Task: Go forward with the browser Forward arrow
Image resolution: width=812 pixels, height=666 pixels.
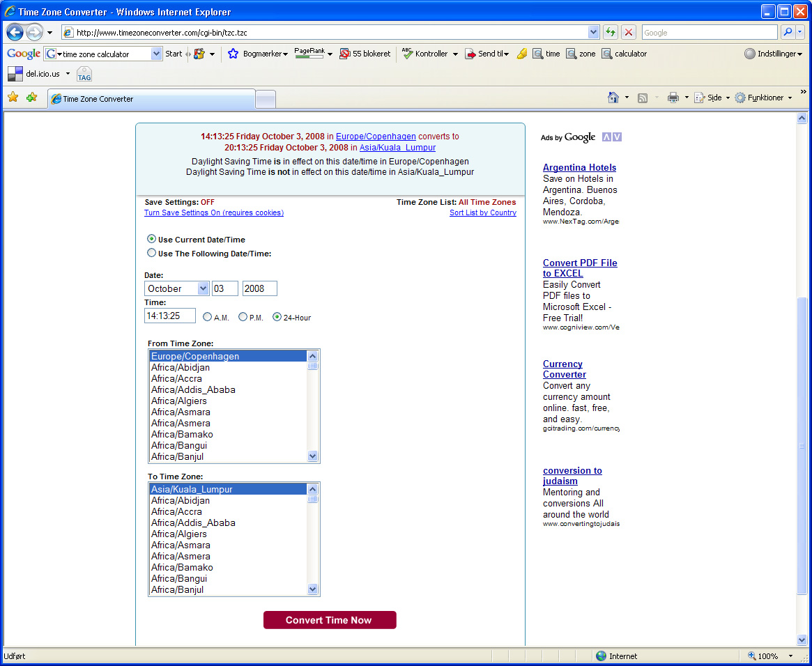Action: [x=35, y=33]
